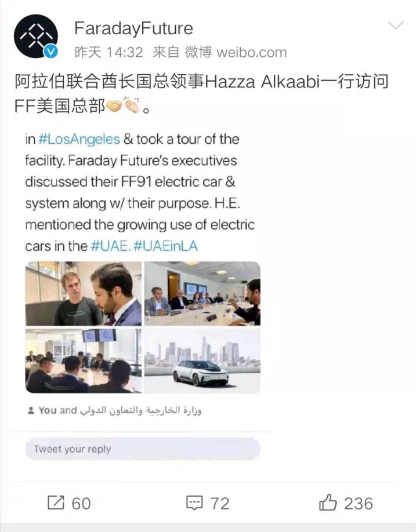Expand the post options chevron
Image resolution: width=416 pixels, height=532 pixels.
click(396, 25)
